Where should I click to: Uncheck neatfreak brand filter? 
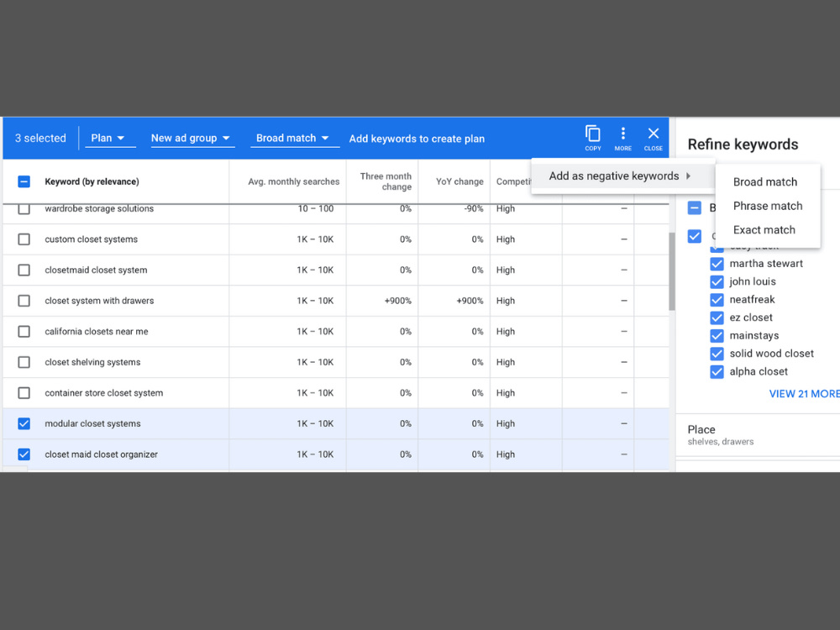tap(717, 300)
